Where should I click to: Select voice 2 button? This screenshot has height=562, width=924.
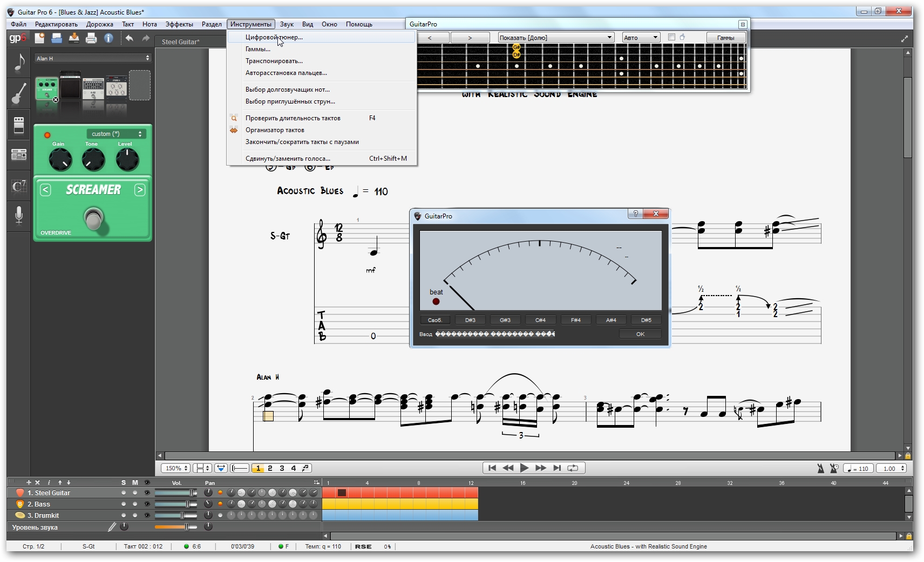point(270,468)
